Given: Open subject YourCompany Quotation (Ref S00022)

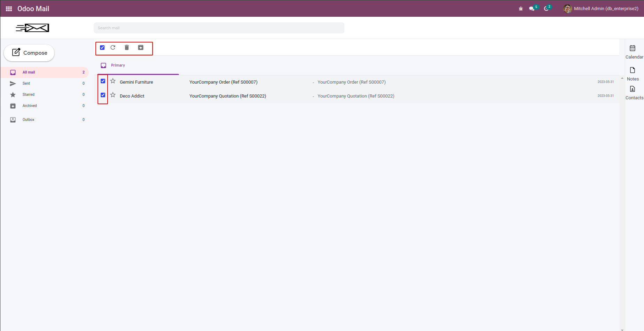Looking at the screenshot, I should pos(228,96).
